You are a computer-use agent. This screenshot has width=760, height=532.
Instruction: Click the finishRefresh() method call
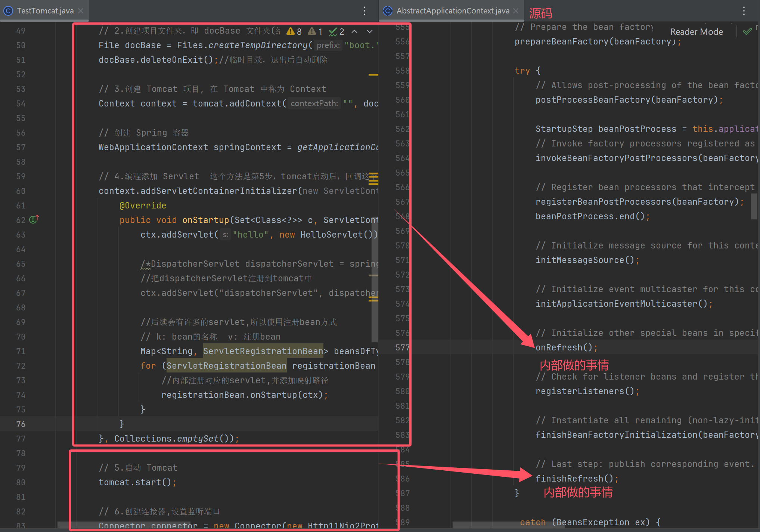pyautogui.click(x=577, y=479)
